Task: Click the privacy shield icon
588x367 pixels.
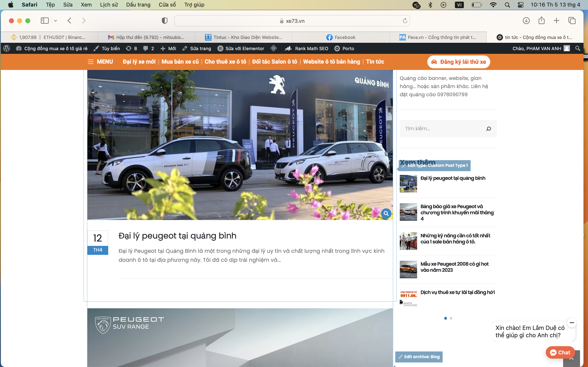Action: click(x=165, y=21)
